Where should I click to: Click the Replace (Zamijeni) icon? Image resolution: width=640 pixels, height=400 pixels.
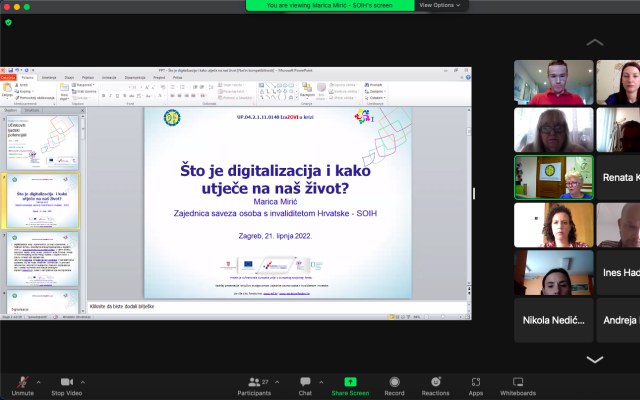point(367,91)
